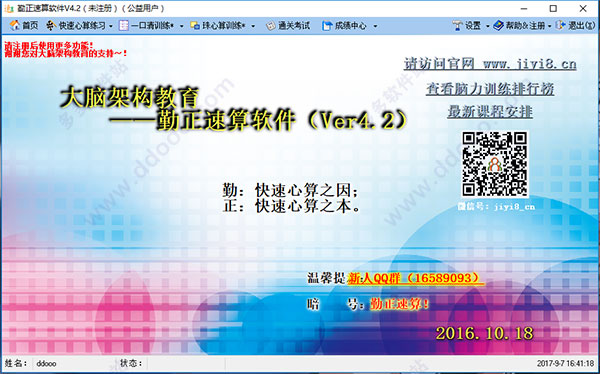
Task: Expand the 设置 dropdown arrow
Action: pyautogui.click(x=488, y=26)
